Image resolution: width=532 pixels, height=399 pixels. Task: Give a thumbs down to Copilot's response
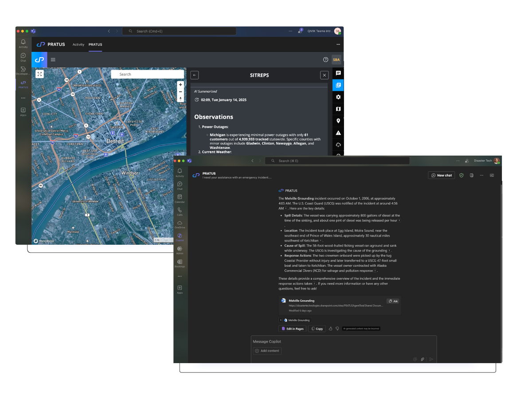(x=337, y=329)
